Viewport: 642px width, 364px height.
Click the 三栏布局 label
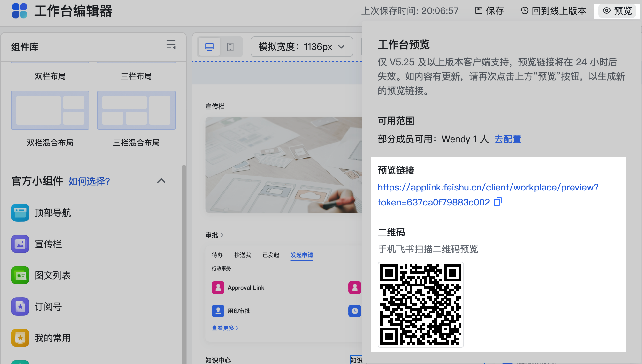tap(136, 76)
